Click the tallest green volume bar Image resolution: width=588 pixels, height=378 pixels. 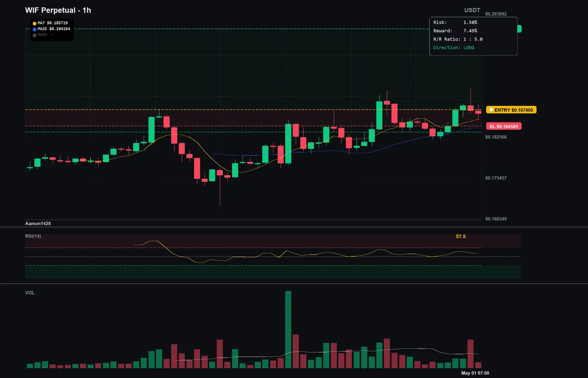[288, 329]
